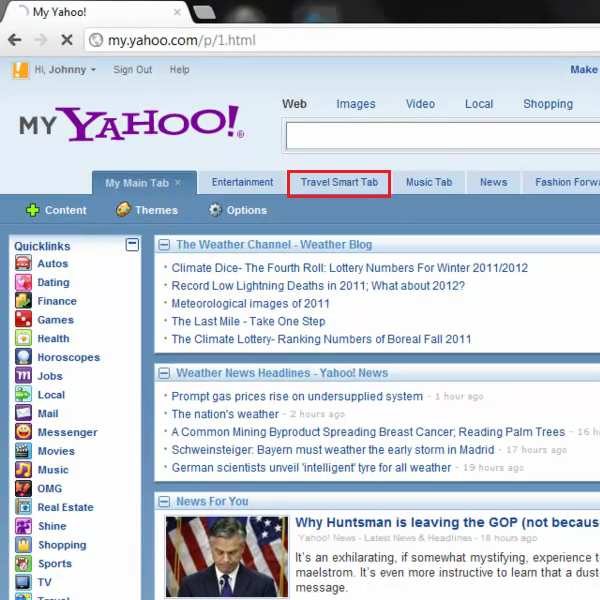This screenshot has height=600, width=600.
Task: Click the Yahoo exclamation icon by Hi, Johnny
Action: coord(20,70)
